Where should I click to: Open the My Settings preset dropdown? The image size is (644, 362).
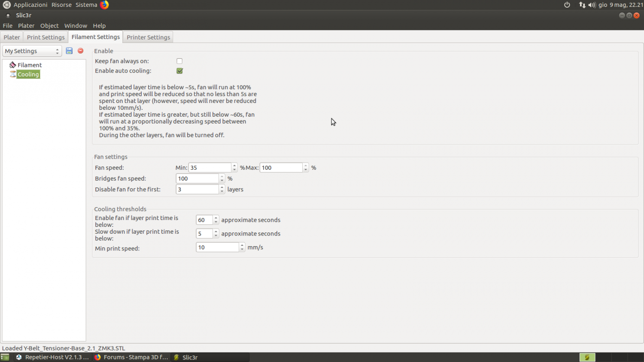click(32, 51)
